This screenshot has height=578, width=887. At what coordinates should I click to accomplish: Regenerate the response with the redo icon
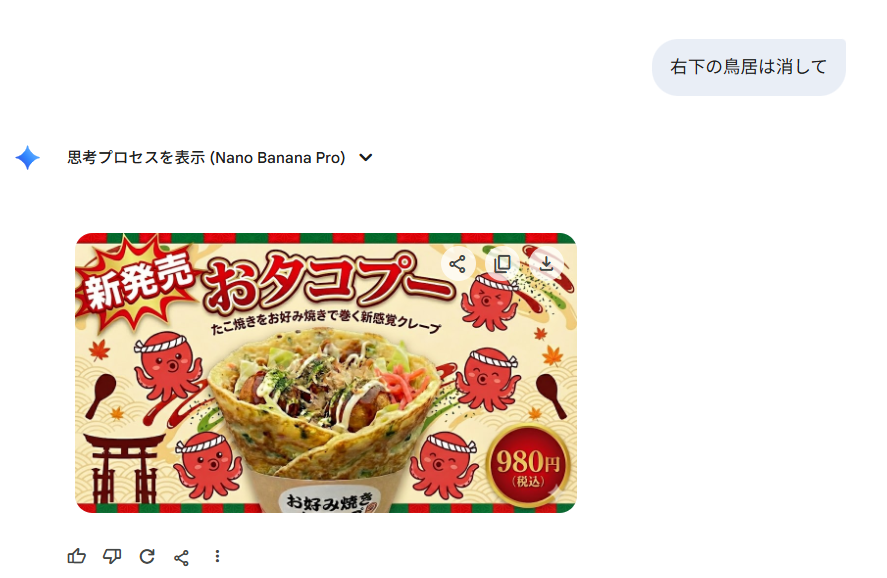coord(147,557)
